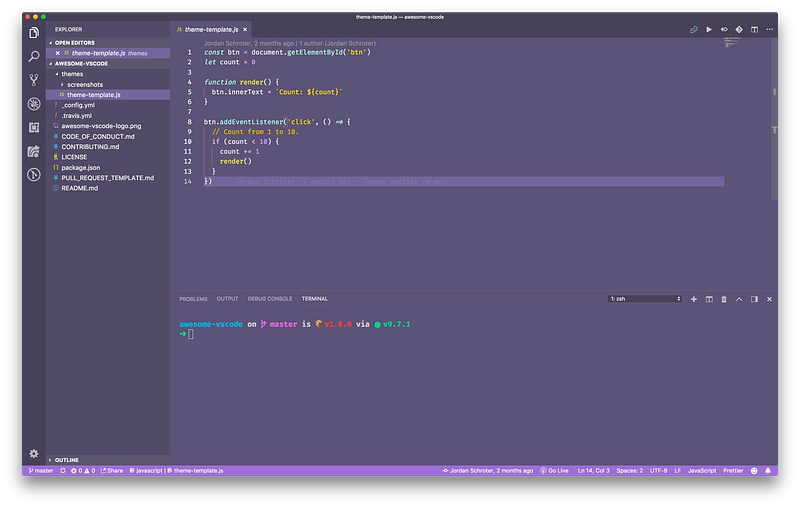The width and height of the screenshot is (800, 507).
Task: Click the notifications bell in status bar
Action: point(769,470)
